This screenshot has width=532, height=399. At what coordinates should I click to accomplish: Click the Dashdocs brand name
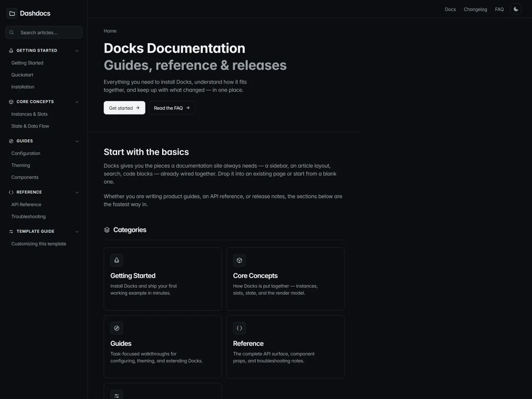[x=35, y=13]
